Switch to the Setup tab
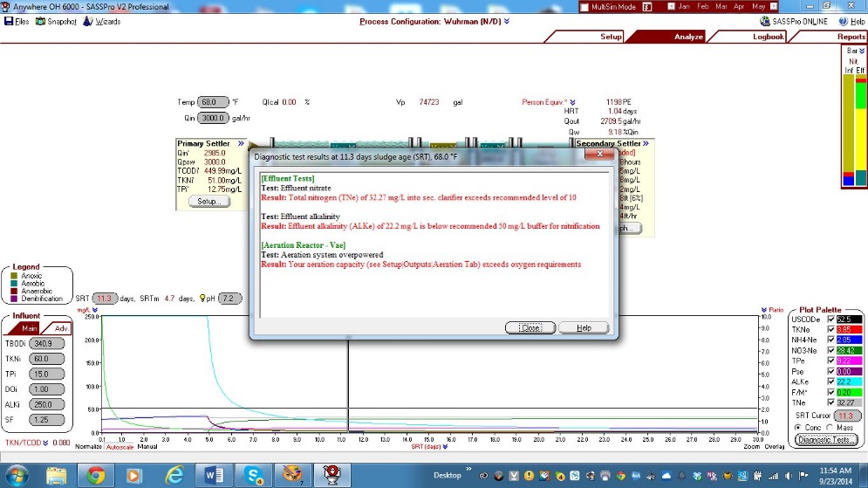 (610, 37)
